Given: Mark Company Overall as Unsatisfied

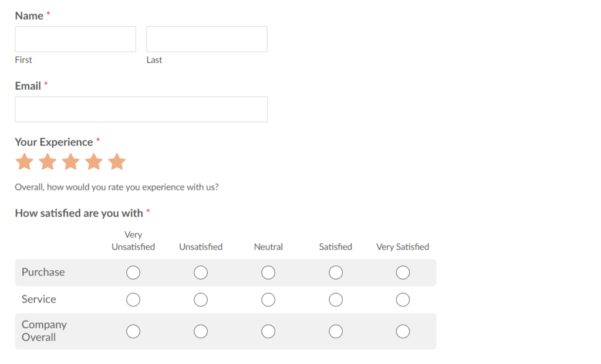Looking at the screenshot, I should pos(201,331).
